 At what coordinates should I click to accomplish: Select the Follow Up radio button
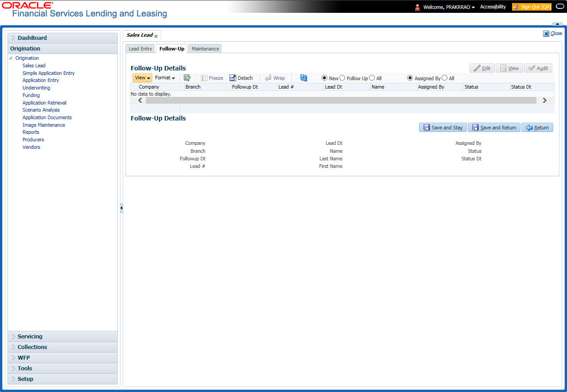click(x=342, y=78)
